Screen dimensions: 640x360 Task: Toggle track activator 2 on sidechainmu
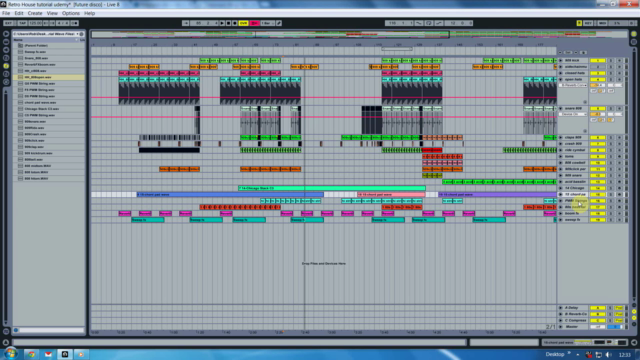pyautogui.click(x=598, y=67)
